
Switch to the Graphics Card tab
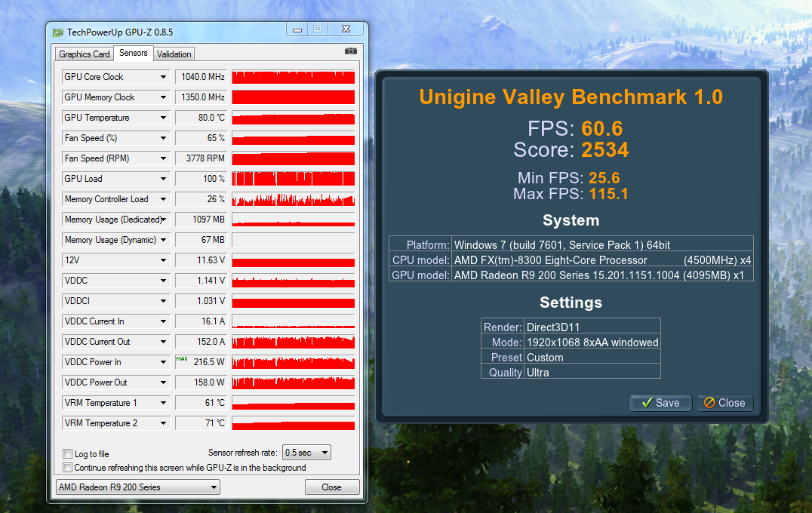point(84,54)
